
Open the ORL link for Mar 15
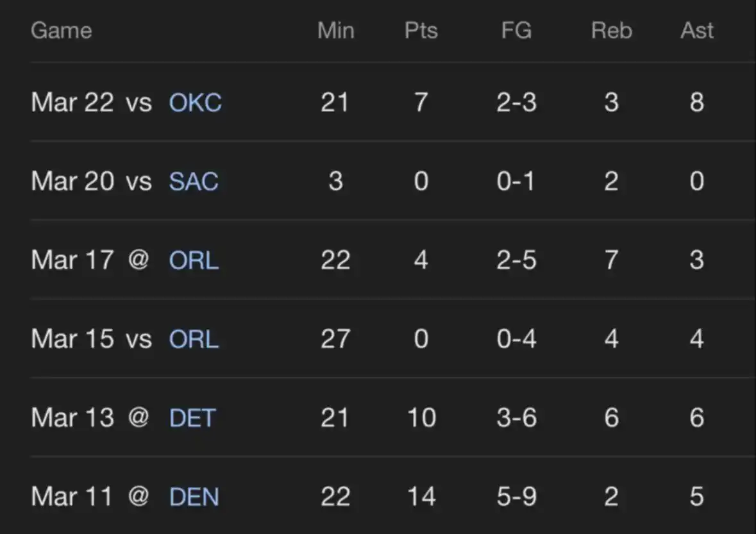click(x=194, y=339)
